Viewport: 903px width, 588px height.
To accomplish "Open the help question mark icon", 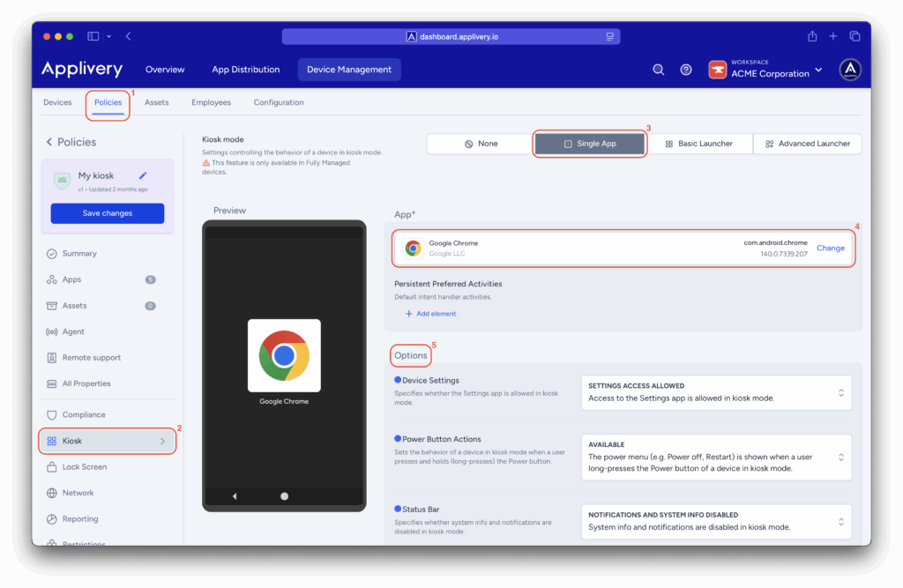I will 686,70.
